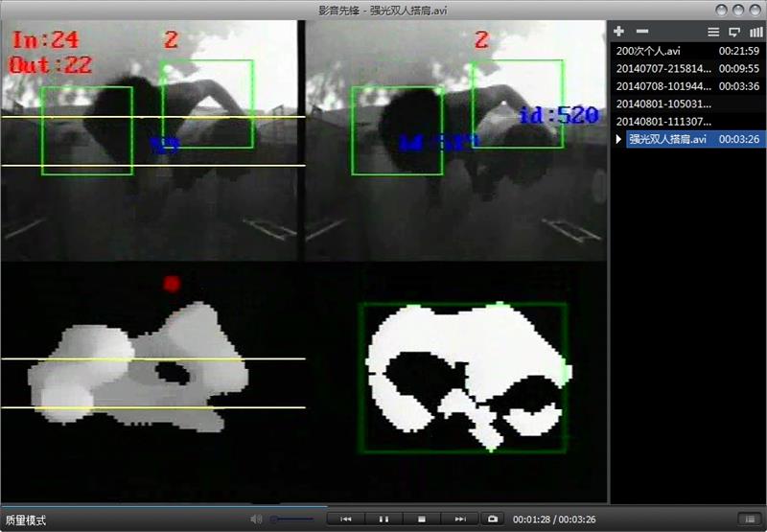
Task: Click the loop playback mode icon
Action: tap(735, 32)
